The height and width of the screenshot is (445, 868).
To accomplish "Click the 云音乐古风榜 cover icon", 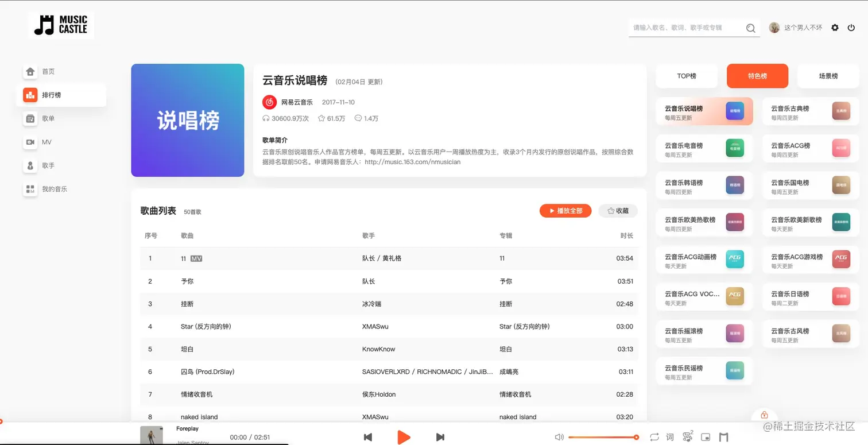I will (x=841, y=334).
